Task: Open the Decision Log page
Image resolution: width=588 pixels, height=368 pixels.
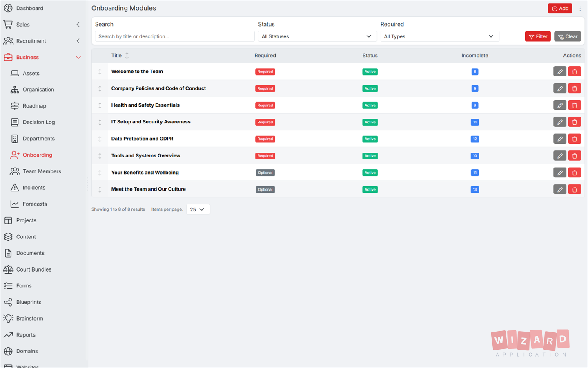Action: (x=38, y=122)
